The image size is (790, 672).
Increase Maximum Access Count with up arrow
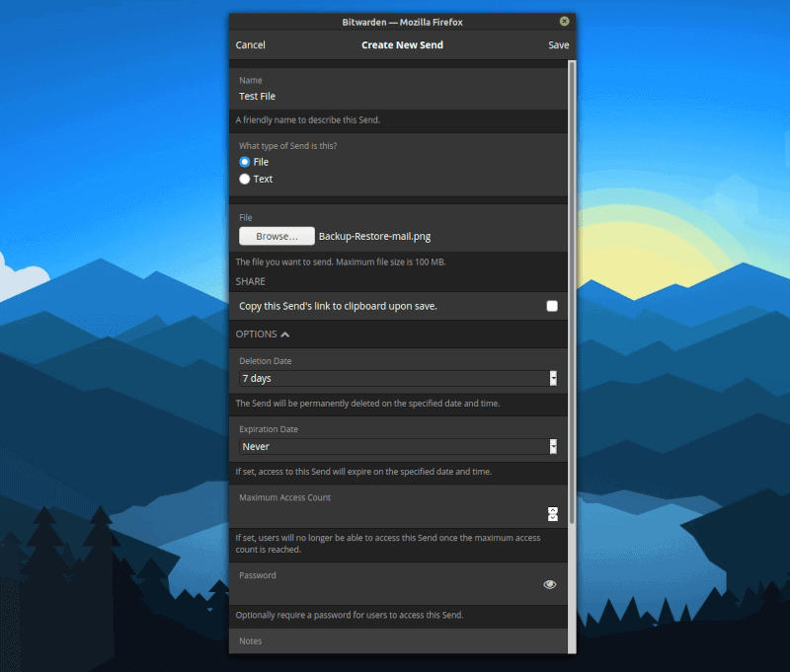553,509
